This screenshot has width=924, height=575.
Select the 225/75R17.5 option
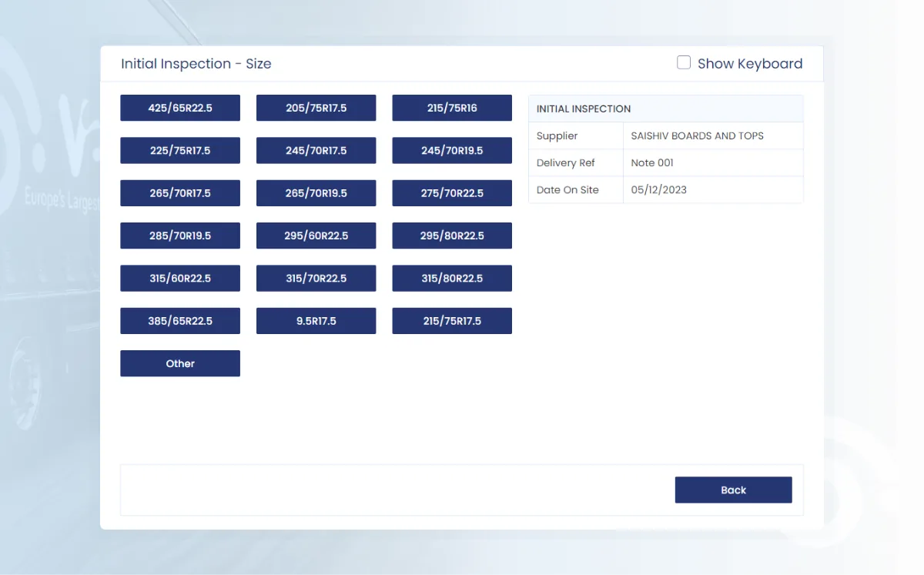pyautogui.click(x=180, y=151)
